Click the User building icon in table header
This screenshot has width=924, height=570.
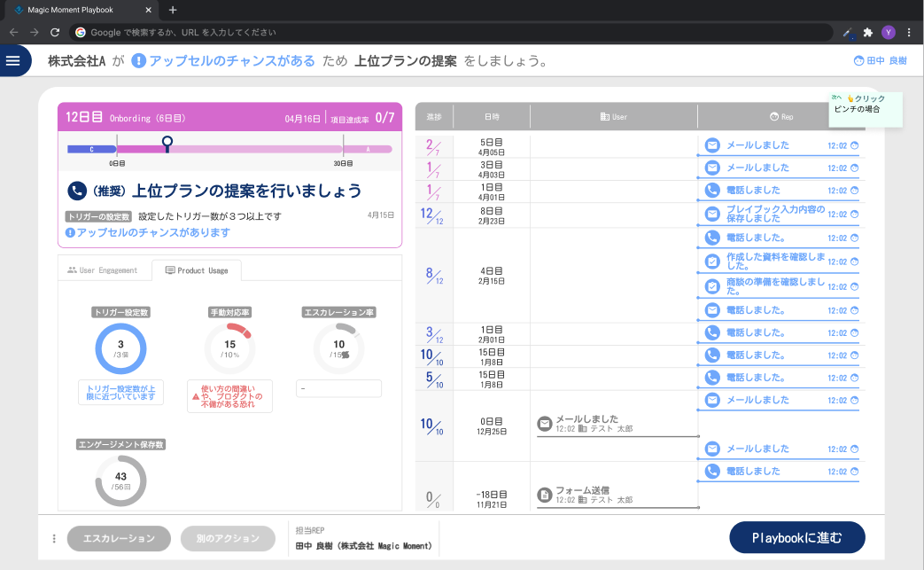click(x=604, y=117)
